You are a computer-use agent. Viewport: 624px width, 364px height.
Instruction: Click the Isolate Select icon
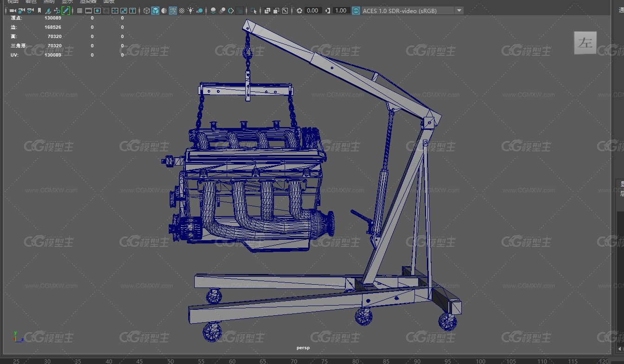tap(254, 10)
